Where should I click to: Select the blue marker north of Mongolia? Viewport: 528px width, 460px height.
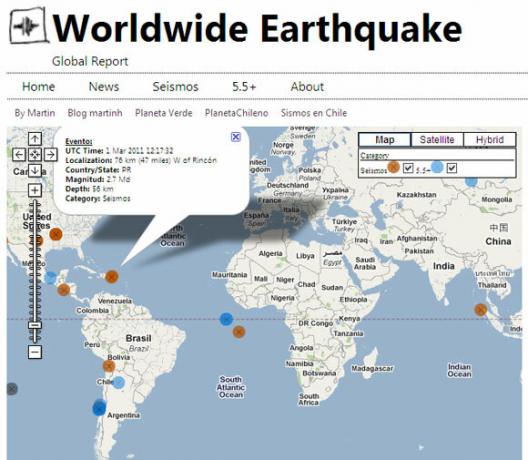coord(471,182)
